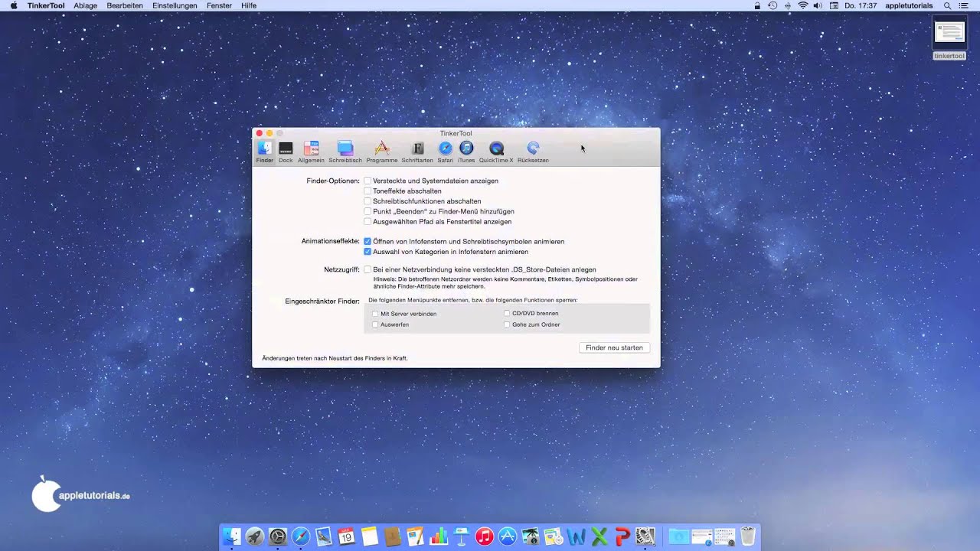Open Calendar icon showing 19
The width and height of the screenshot is (980, 551).
coord(346,536)
